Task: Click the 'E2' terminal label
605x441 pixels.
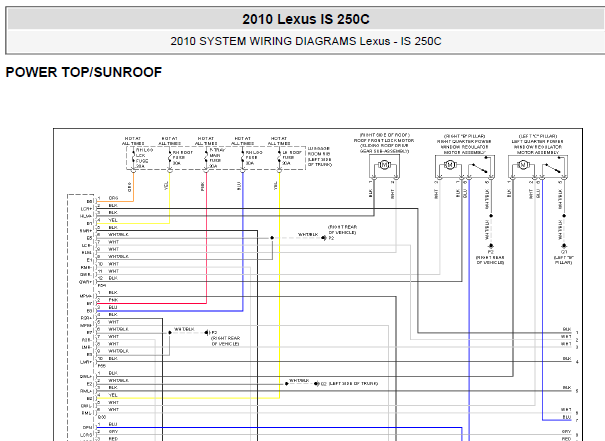Action: click(x=90, y=384)
